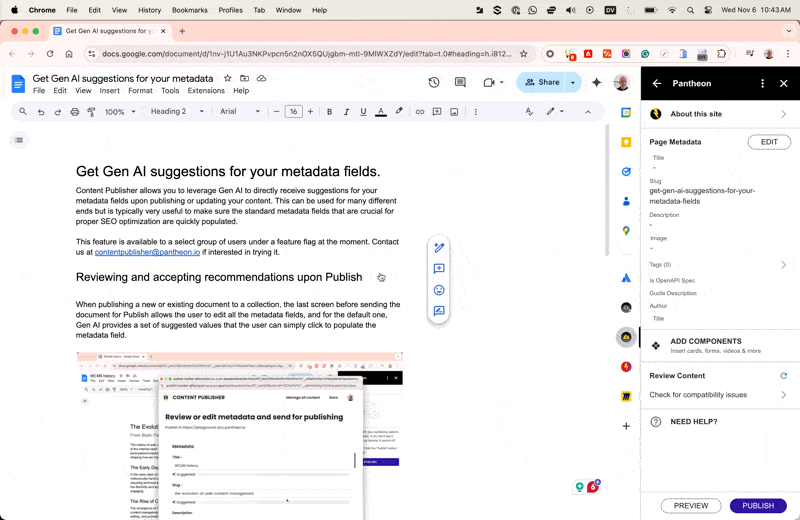The image size is (800, 520).
Task: Open the Arial font dropdown
Action: click(x=240, y=112)
